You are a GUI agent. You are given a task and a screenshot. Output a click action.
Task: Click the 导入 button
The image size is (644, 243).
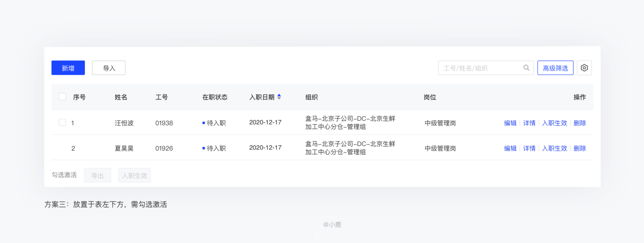tap(109, 68)
